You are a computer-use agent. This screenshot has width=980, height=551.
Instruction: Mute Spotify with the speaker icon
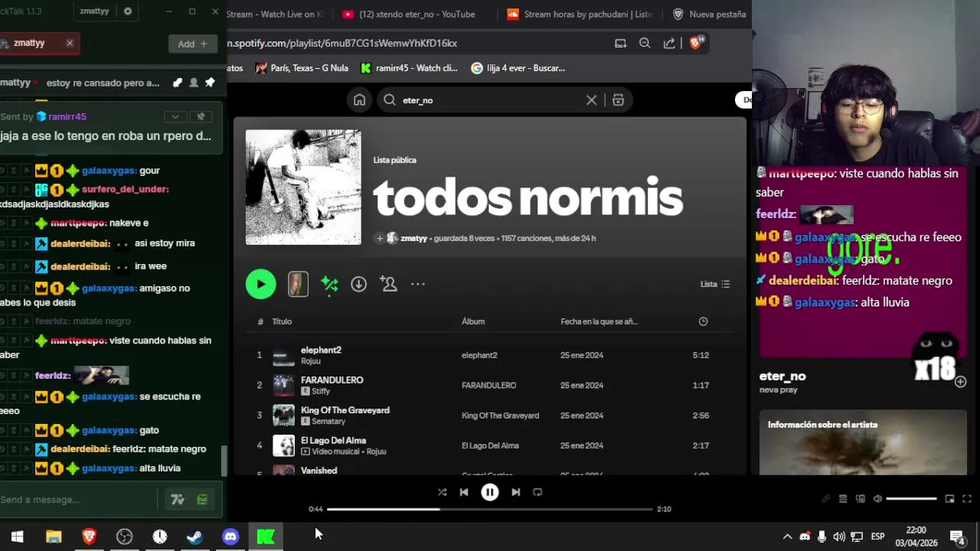coord(877,499)
